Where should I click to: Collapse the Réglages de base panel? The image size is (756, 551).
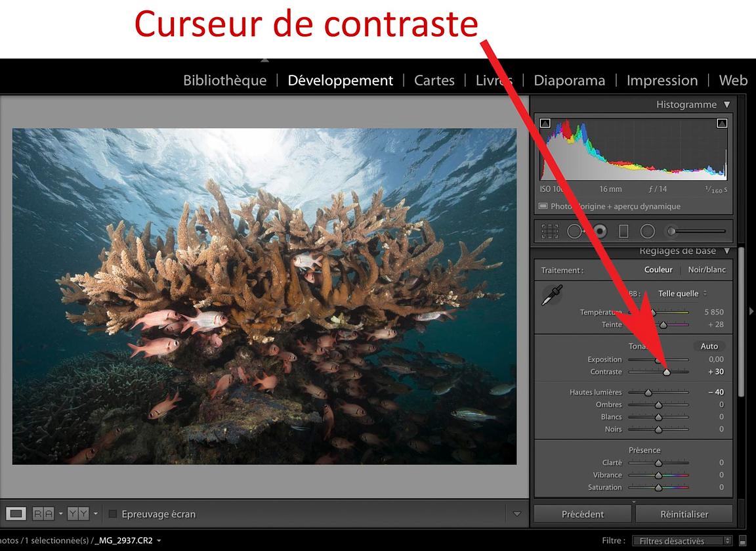(726, 251)
